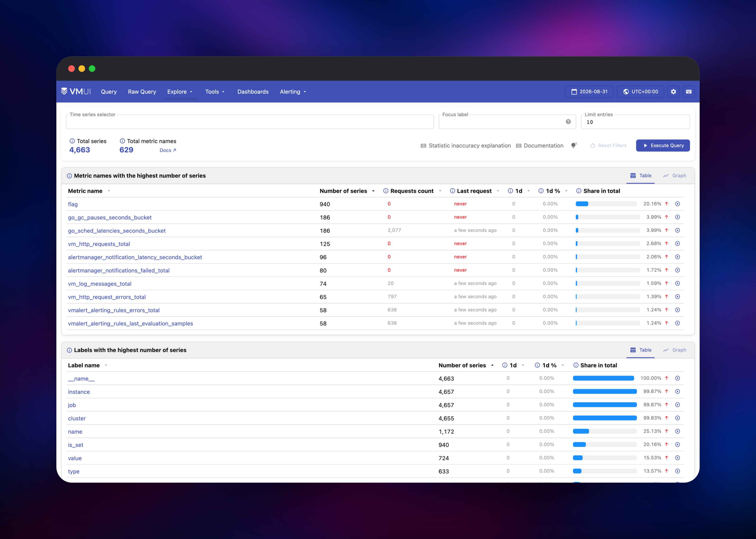Click run-query icon in instance row
756x539 pixels.
click(x=677, y=392)
